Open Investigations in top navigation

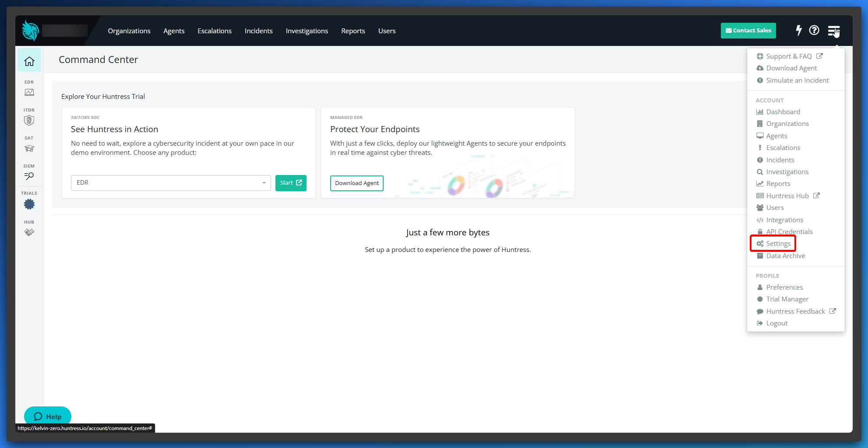pos(307,31)
